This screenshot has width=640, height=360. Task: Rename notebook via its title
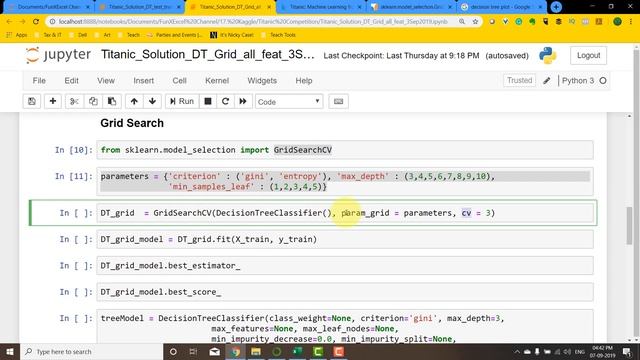click(x=208, y=55)
